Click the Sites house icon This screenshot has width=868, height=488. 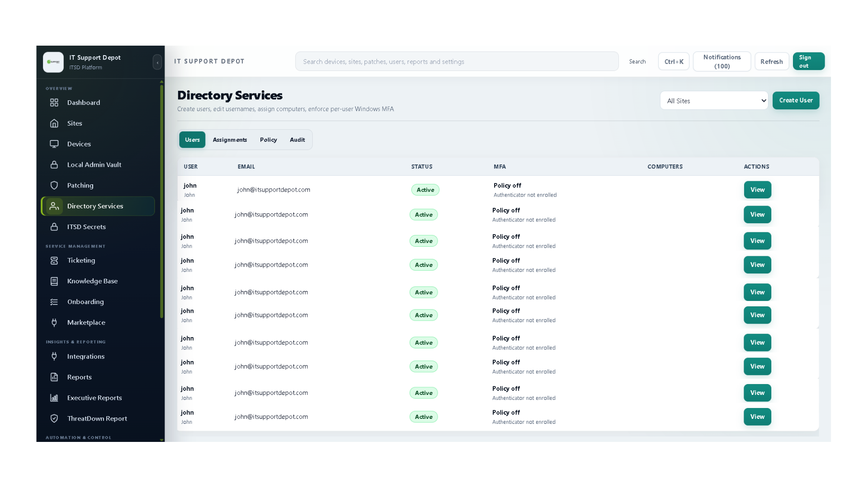(x=54, y=123)
